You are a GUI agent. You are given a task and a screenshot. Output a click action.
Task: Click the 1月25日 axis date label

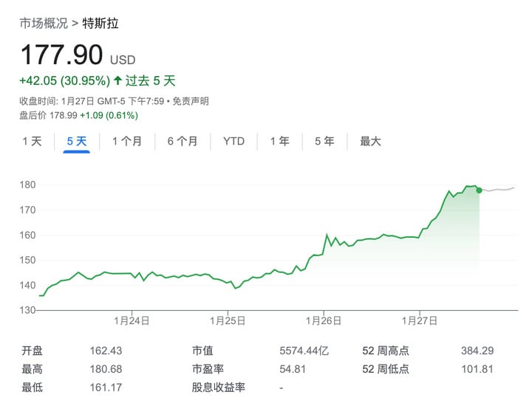click(x=228, y=320)
